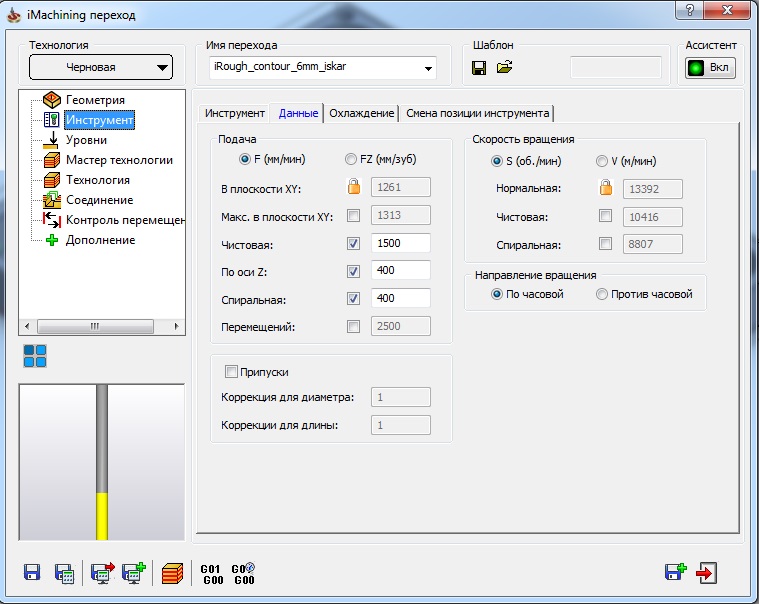Click the monitor icon with green plus
The height and width of the screenshot is (604, 759).
[x=134, y=573]
